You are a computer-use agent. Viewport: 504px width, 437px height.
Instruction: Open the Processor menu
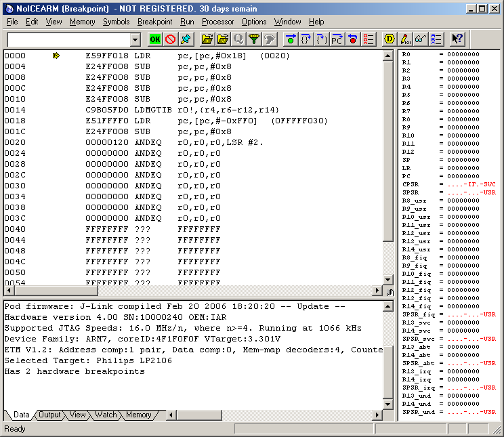[218, 22]
